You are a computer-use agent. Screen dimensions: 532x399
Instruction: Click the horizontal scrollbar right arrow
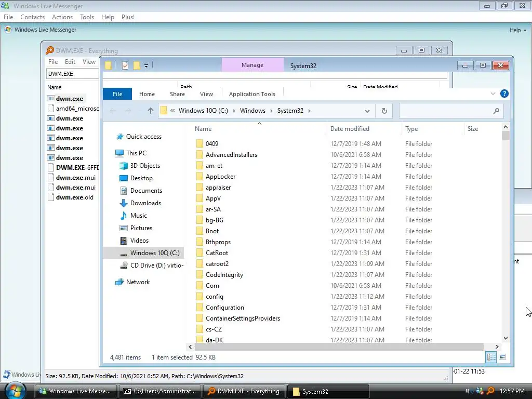click(x=497, y=347)
